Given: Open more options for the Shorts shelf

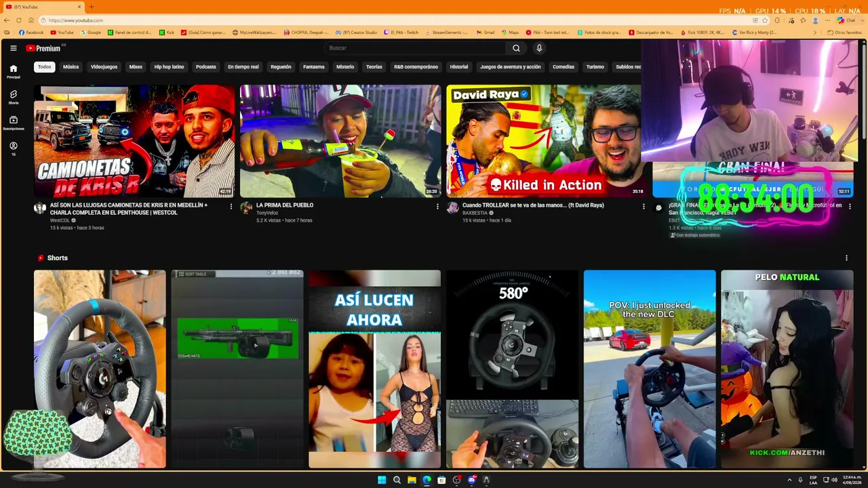Looking at the screenshot, I should click(846, 258).
